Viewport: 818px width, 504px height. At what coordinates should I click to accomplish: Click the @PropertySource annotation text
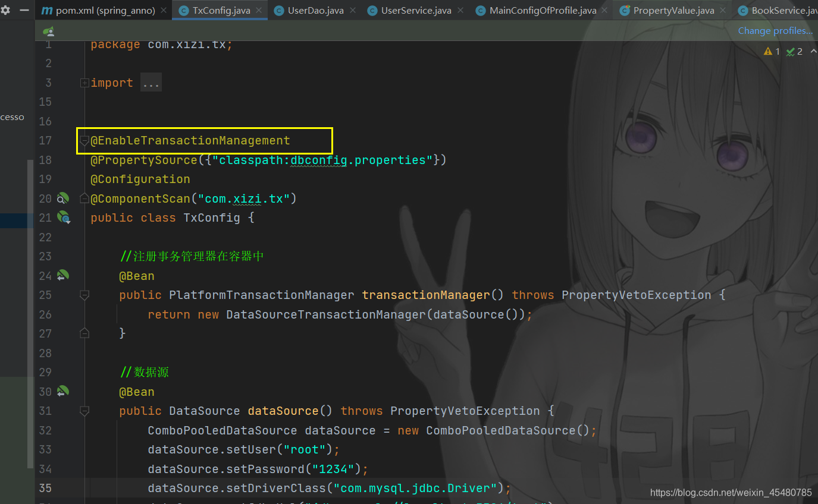[143, 160]
